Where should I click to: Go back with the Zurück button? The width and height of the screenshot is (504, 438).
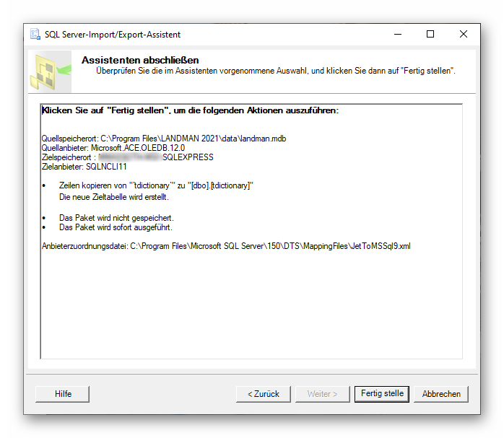263,394
